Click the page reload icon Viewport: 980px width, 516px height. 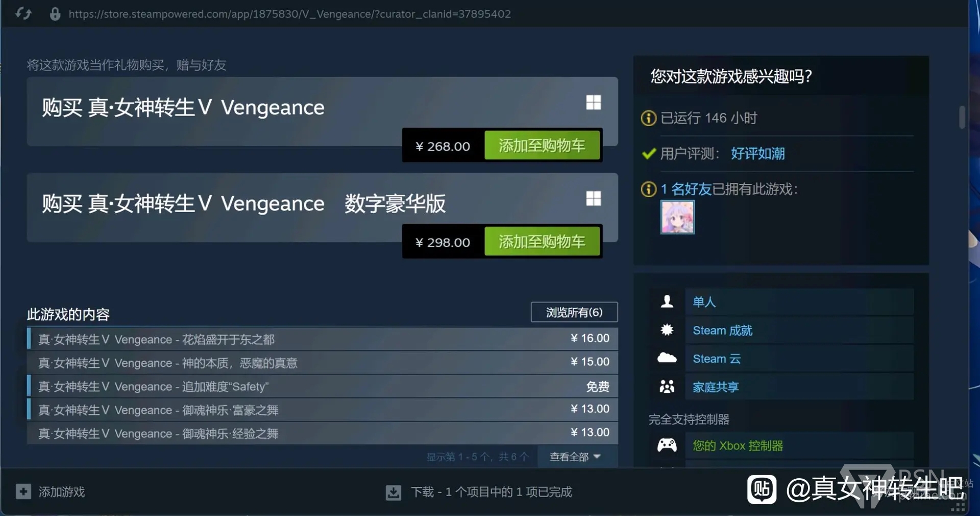[x=23, y=14]
